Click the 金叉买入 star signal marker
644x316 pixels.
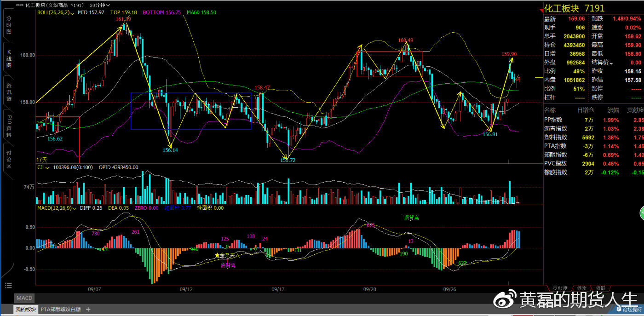pos(227,255)
